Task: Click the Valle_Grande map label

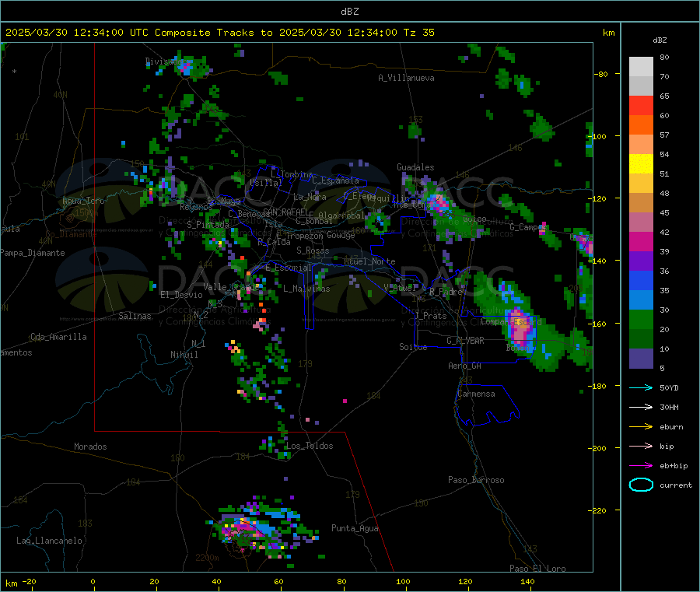Action: coord(231,287)
